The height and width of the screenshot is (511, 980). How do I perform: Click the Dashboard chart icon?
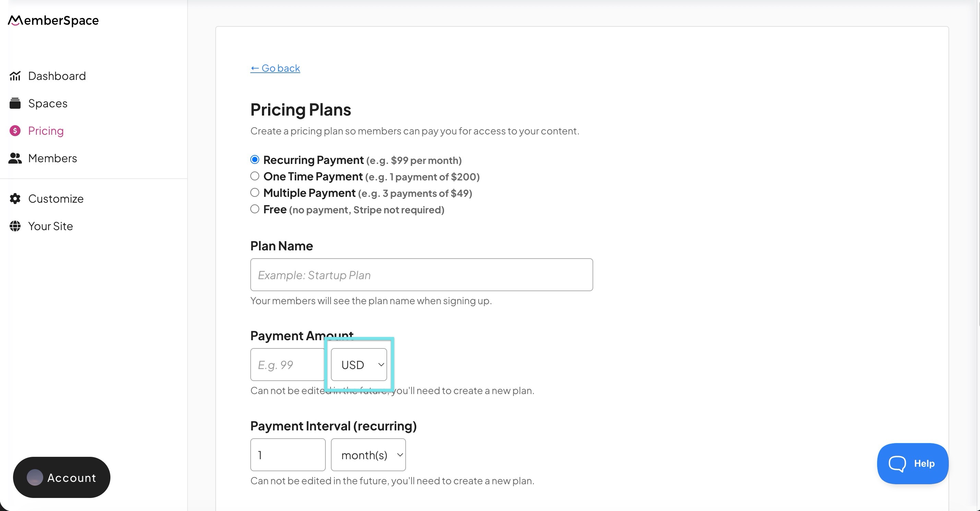[15, 76]
